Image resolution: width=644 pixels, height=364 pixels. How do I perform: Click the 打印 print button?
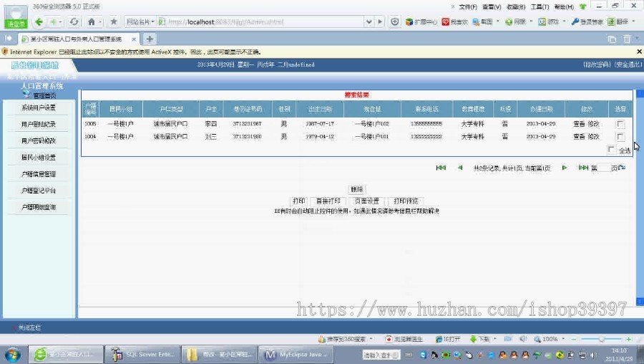[x=298, y=201]
